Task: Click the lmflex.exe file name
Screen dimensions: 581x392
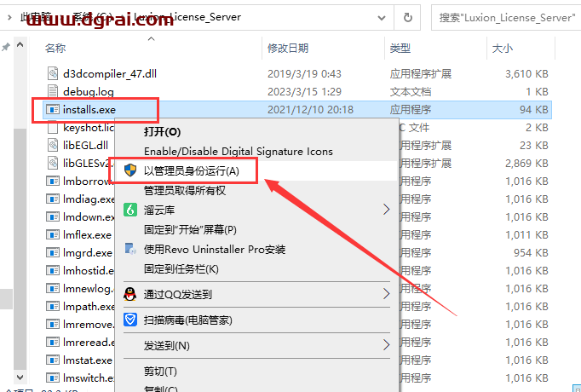Action: [87, 235]
